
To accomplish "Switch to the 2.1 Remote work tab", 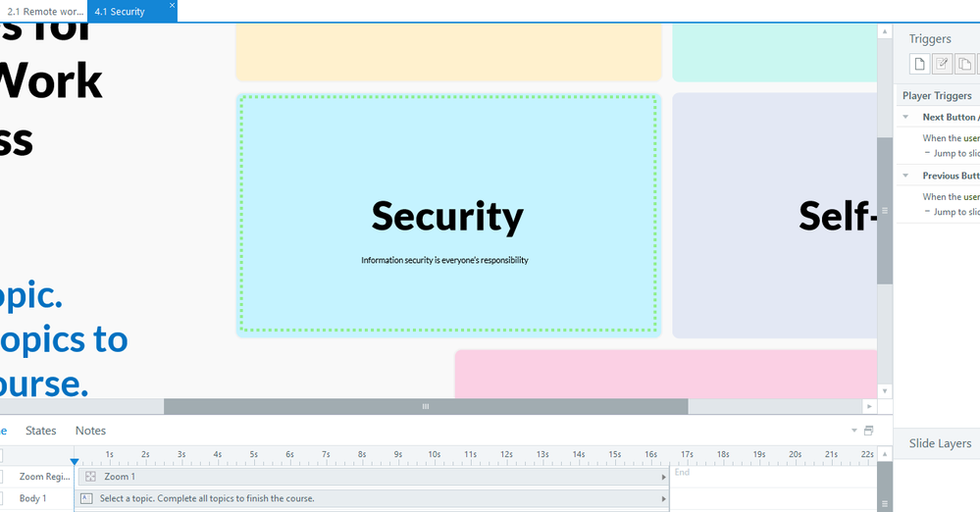I will coord(44,11).
